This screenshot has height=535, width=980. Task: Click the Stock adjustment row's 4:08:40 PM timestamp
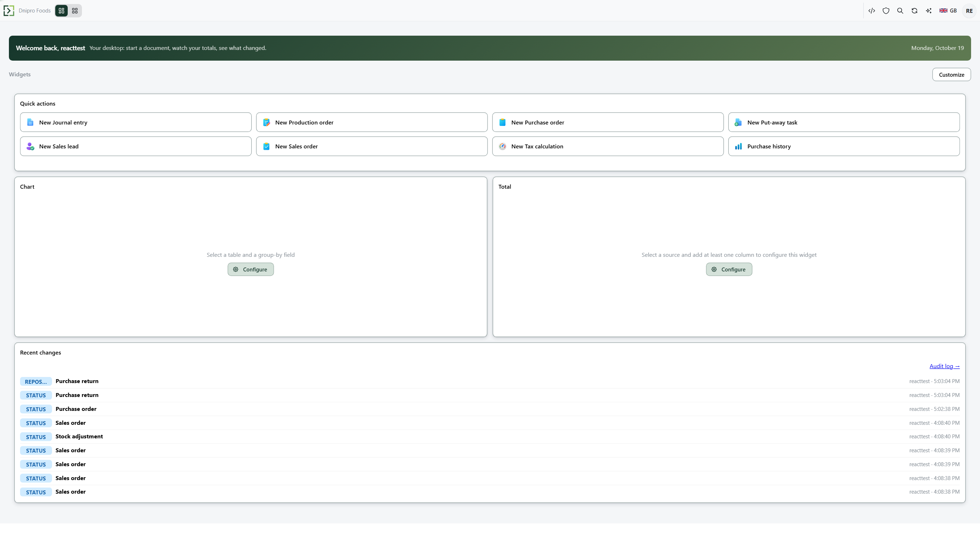tap(934, 436)
